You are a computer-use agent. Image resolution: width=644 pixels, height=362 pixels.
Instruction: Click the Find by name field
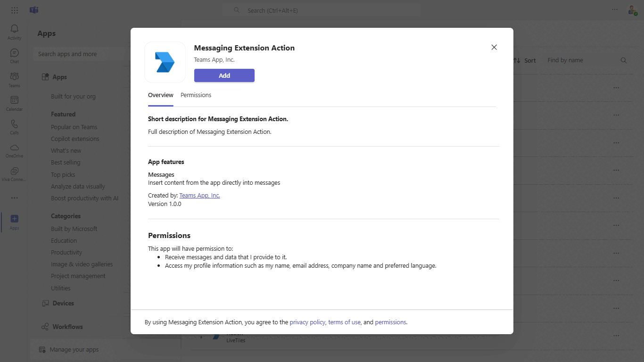point(587,60)
